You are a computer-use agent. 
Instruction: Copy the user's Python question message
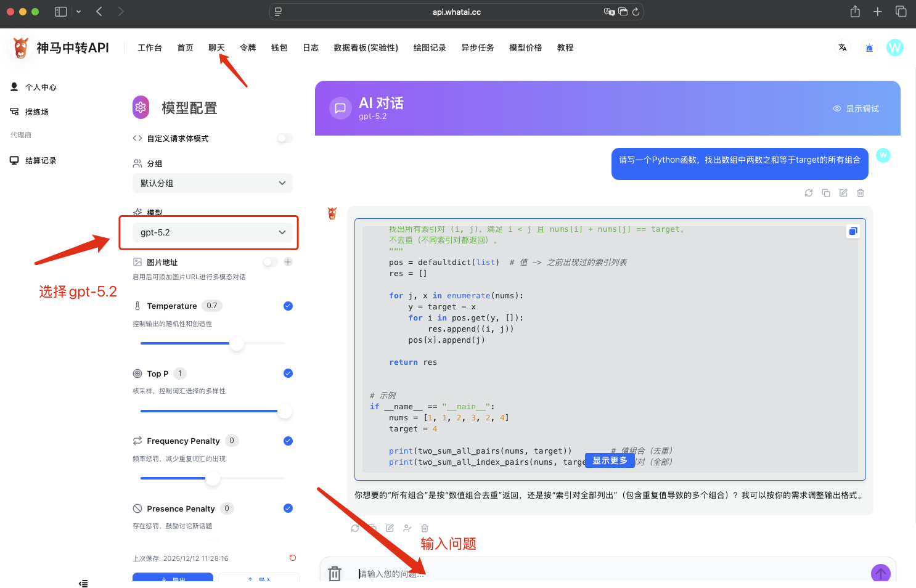[x=826, y=193]
